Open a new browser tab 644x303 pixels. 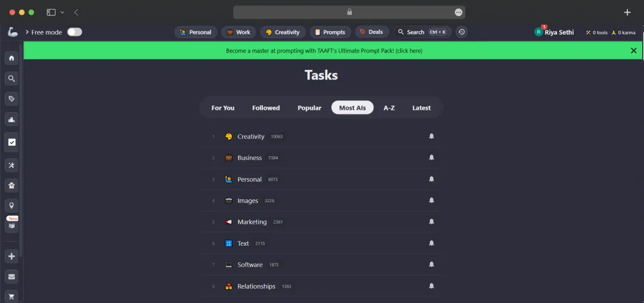pos(627,13)
